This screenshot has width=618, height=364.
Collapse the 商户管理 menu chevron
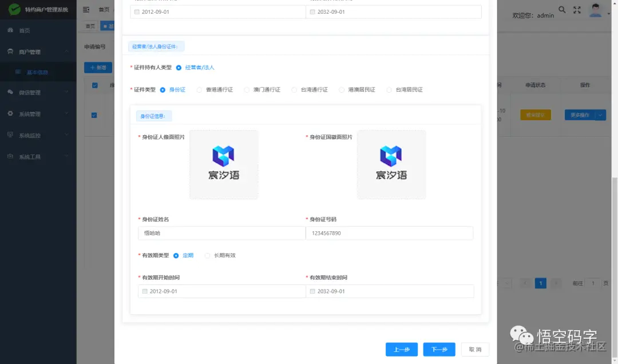point(66,52)
